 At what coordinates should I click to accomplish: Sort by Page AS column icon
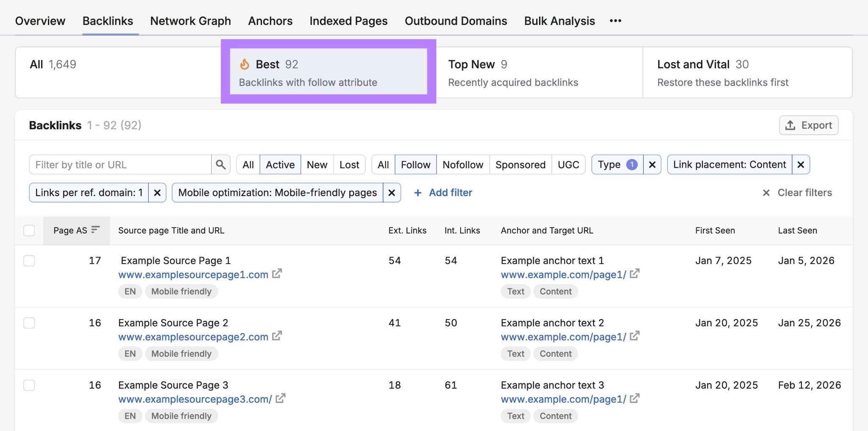95,229
